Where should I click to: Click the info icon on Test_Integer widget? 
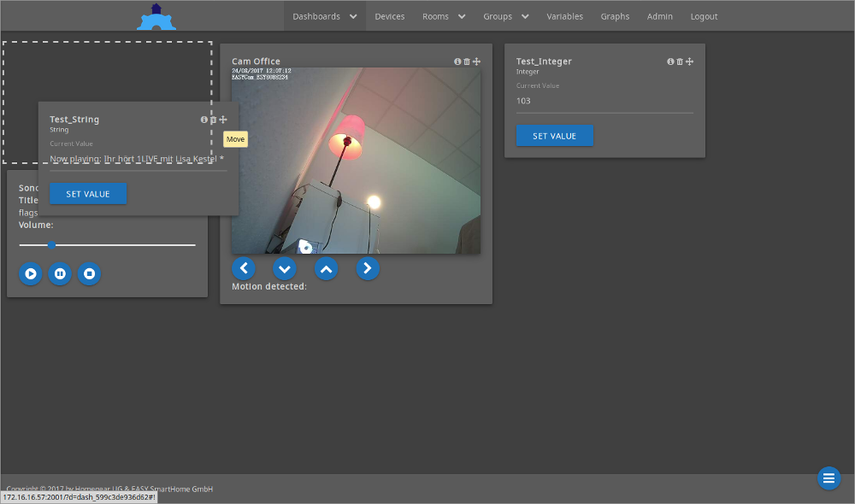coord(670,62)
